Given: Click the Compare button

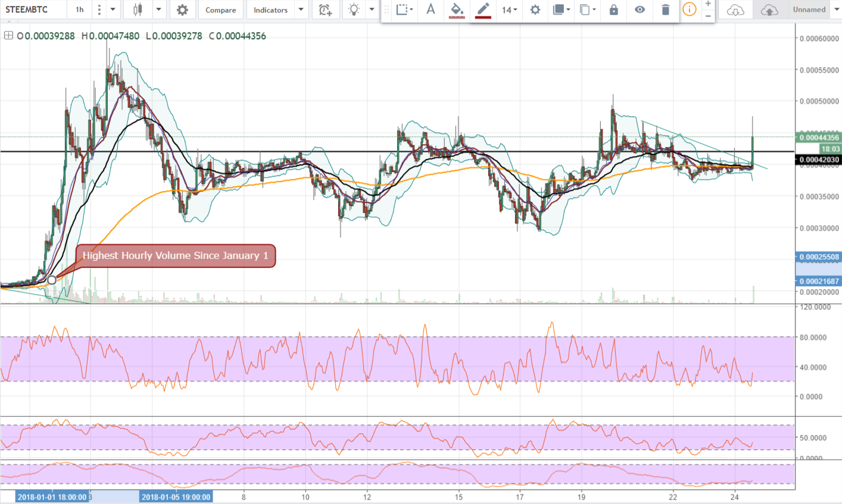Looking at the screenshot, I should point(220,10).
